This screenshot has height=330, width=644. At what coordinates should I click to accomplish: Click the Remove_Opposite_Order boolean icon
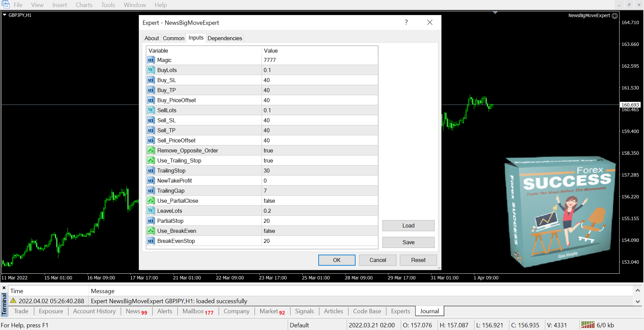(151, 150)
